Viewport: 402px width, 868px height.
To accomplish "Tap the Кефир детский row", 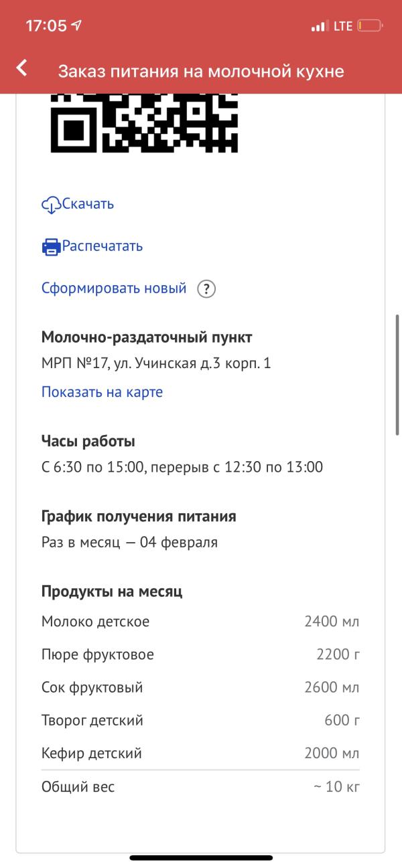I will [200, 754].
